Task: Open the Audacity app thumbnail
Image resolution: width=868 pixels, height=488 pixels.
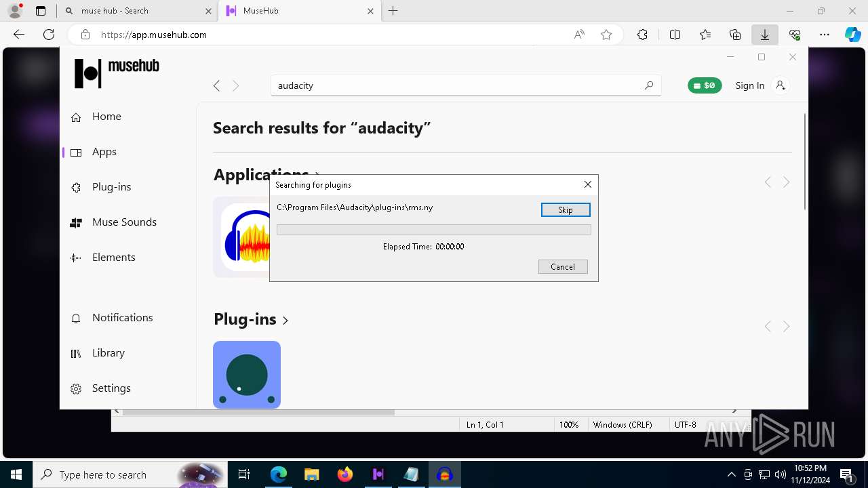Action: [242, 237]
